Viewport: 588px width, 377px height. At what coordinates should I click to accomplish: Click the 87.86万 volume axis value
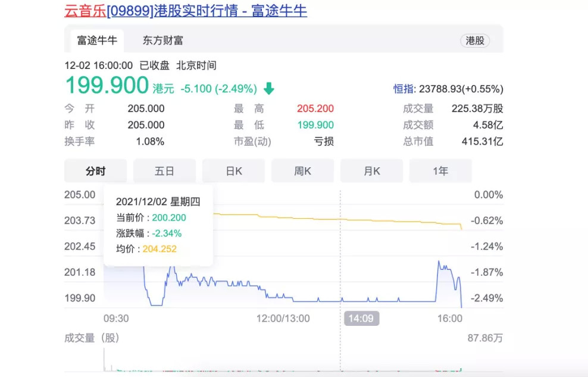point(485,338)
